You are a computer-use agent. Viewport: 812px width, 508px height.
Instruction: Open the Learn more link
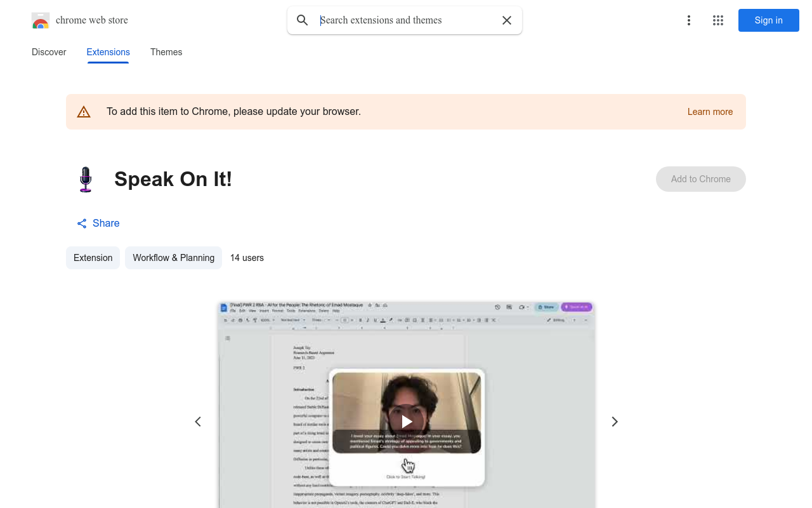710,112
